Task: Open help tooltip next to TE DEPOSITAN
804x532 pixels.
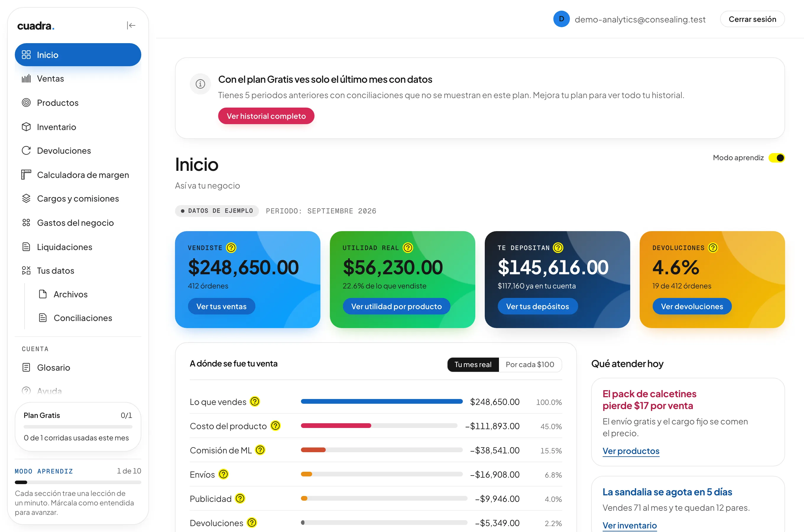Action: point(558,248)
